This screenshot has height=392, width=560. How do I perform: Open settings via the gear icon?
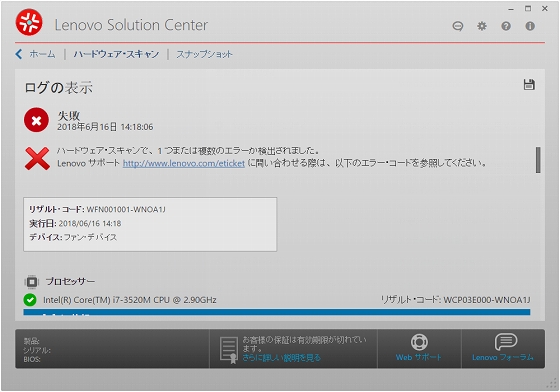[x=482, y=26]
